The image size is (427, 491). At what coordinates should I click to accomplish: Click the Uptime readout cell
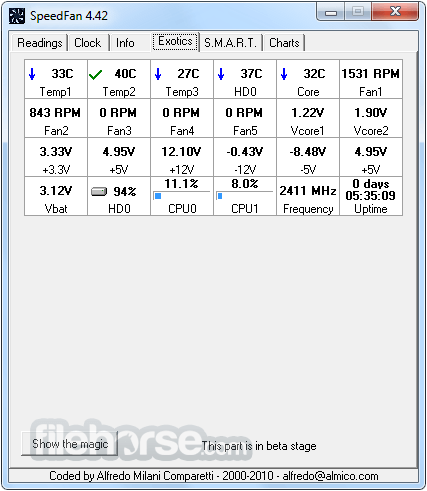tap(371, 196)
